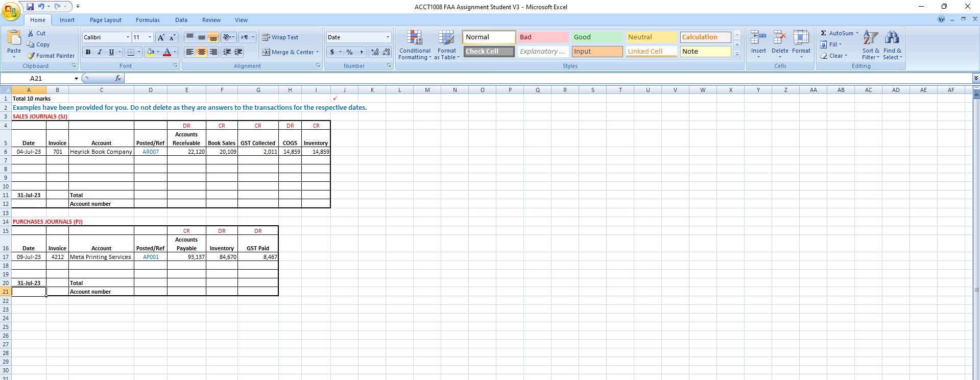
Task: Click in the formula bar input
Action: pos(548,78)
